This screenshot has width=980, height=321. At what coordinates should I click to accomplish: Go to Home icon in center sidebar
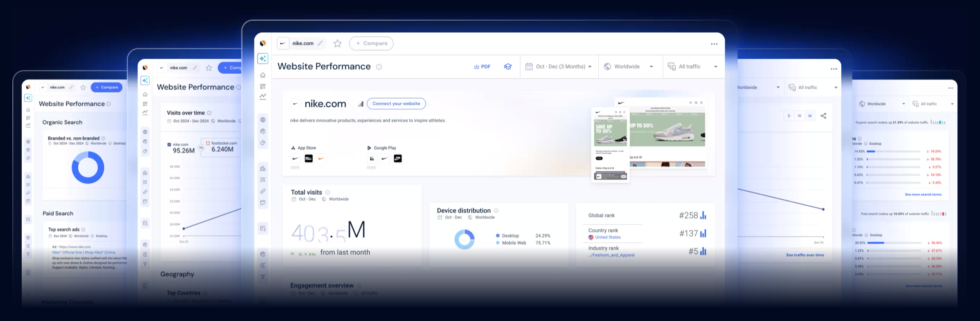[x=263, y=75]
